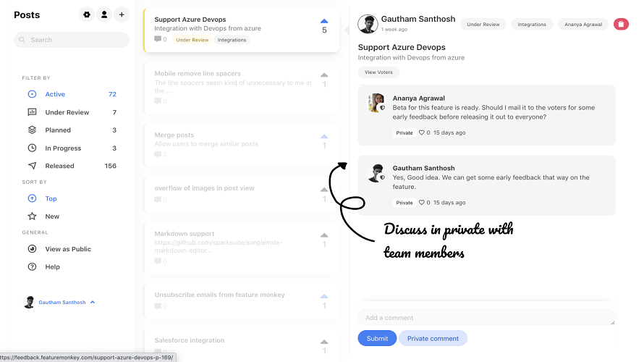
Task: Click the Under Review board icon
Action: (x=32, y=112)
